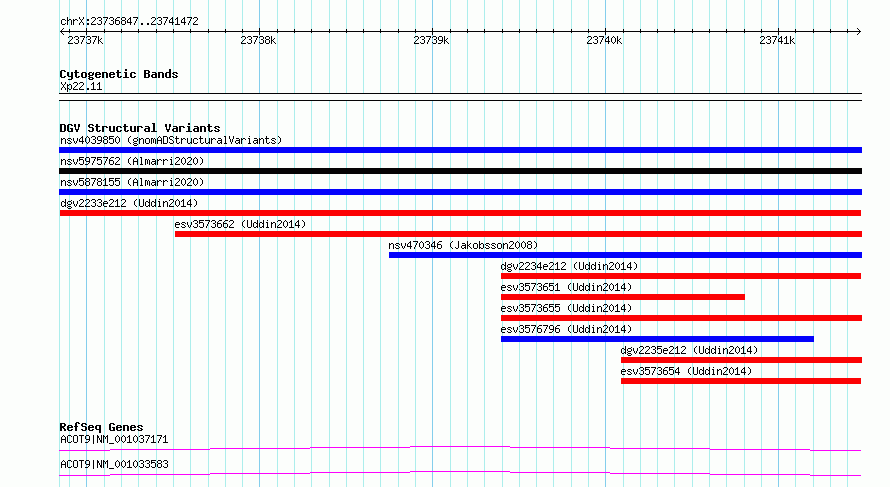Open the nsv5975762 (Almarri2020) label
This screenshot has width=890, height=487.
[132, 161]
